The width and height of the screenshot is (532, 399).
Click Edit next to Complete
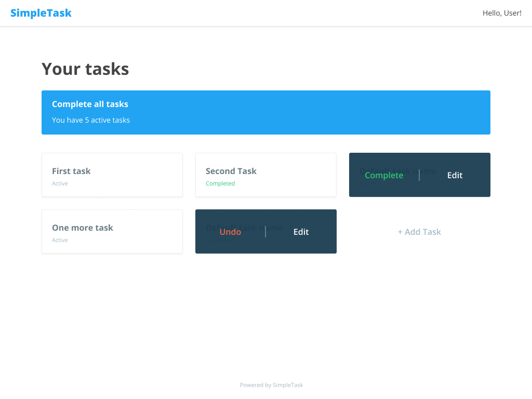[x=455, y=175]
